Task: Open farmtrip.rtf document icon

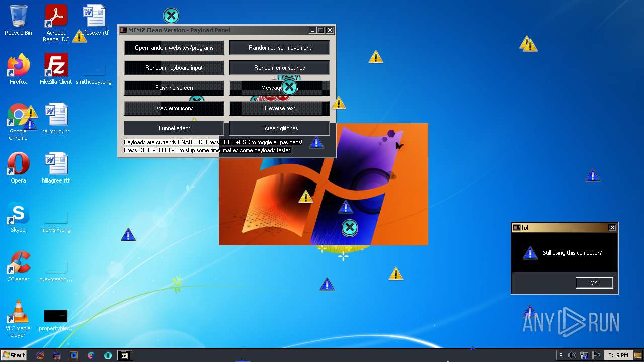Action: (56, 119)
